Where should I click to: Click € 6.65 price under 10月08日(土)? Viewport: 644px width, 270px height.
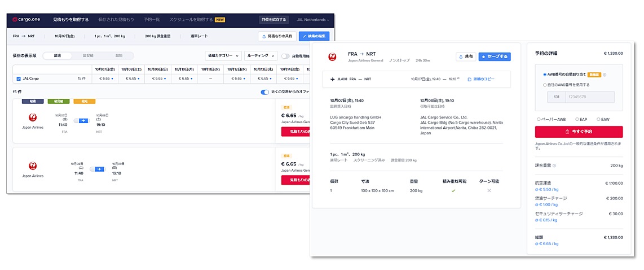132,78
